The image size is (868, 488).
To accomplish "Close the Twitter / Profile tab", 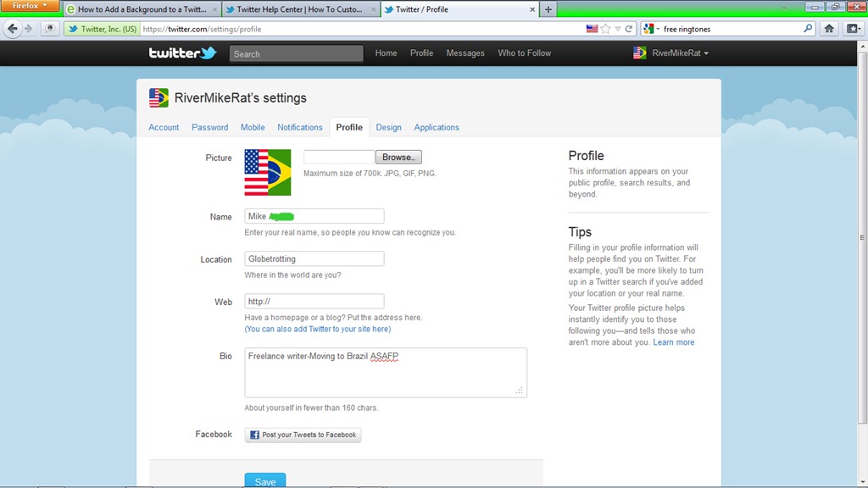I will [x=532, y=9].
